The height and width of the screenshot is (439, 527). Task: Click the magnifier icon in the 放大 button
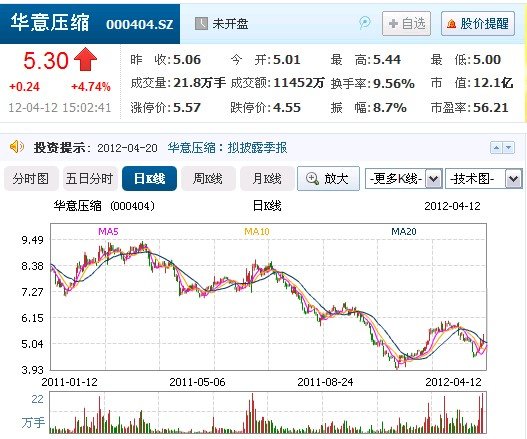312,178
